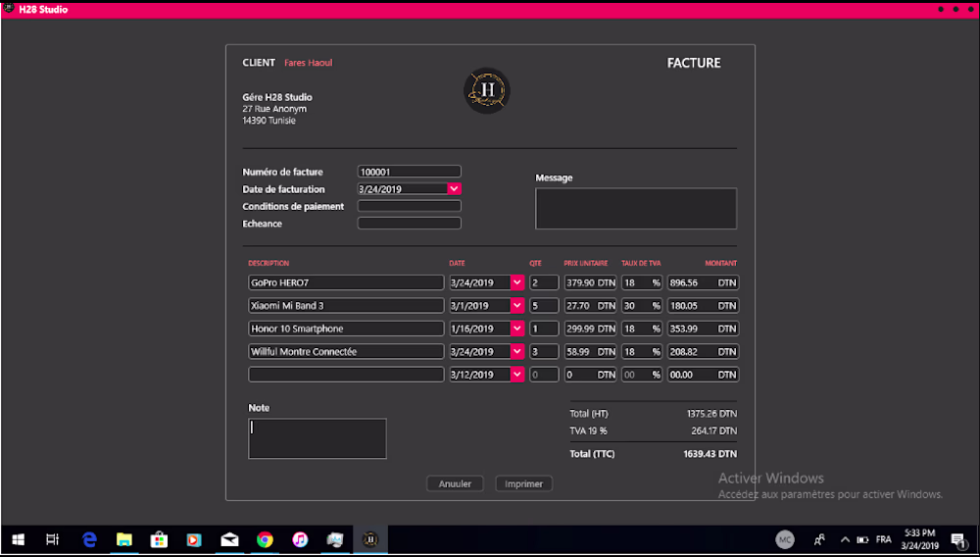Click the Total (HT) value 1375.26 DTN
This screenshot has height=557, width=980.
coord(711,414)
